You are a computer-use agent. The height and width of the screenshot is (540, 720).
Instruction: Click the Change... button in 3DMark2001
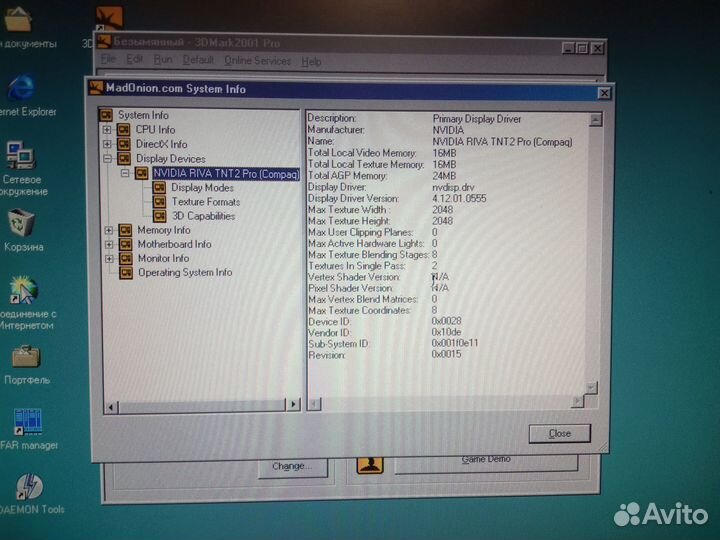292,467
